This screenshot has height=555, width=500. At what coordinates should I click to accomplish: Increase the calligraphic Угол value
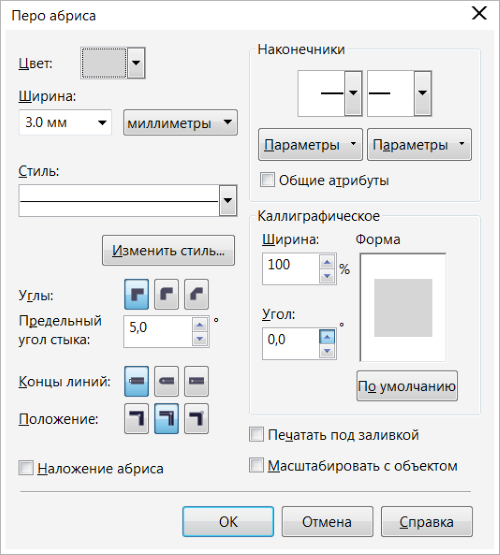click(x=327, y=337)
